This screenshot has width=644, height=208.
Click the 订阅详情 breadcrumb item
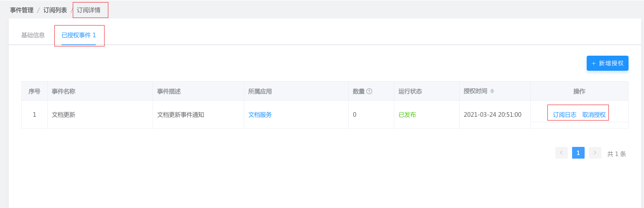(x=89, y=10)
